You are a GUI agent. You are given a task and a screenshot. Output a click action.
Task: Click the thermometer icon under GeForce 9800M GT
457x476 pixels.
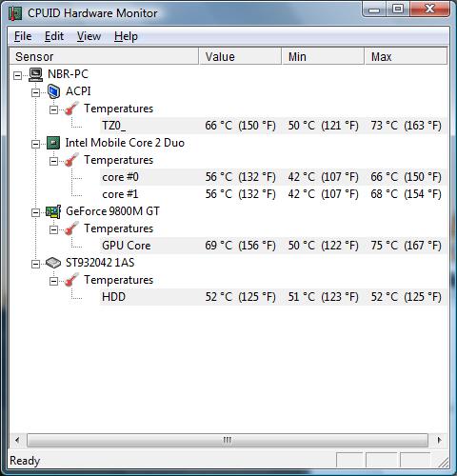pos(71,228)
